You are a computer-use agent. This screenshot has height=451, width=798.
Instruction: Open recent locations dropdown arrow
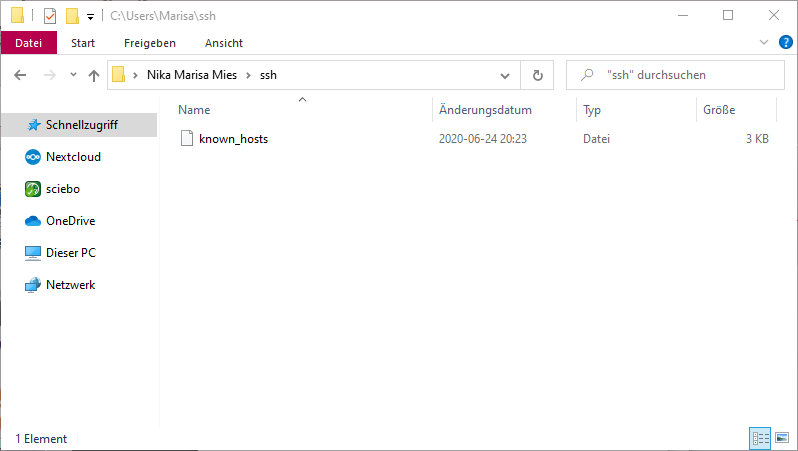pos(73,75)
